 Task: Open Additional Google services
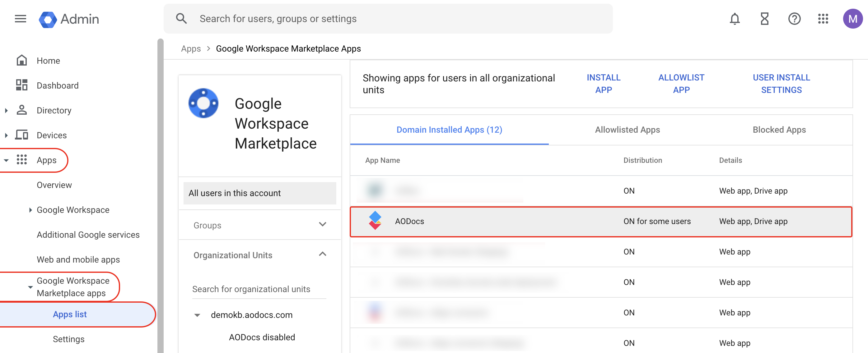click(x=88, y=235)
